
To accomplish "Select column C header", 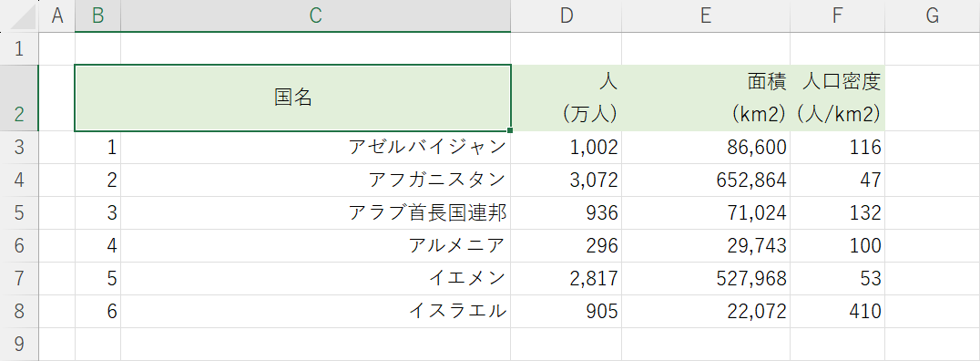I will click(316, 15).
